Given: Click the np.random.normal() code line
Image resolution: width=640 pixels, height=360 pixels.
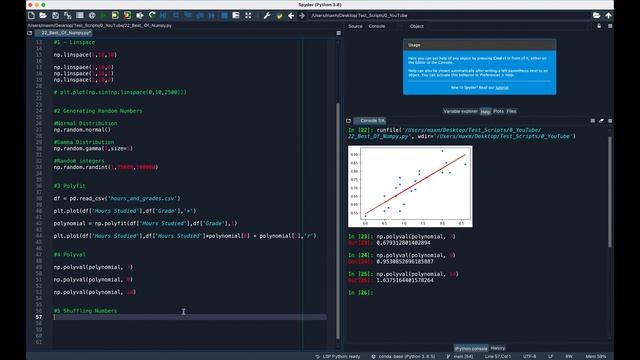Looking at the screenshot, I should click(82, 130).
